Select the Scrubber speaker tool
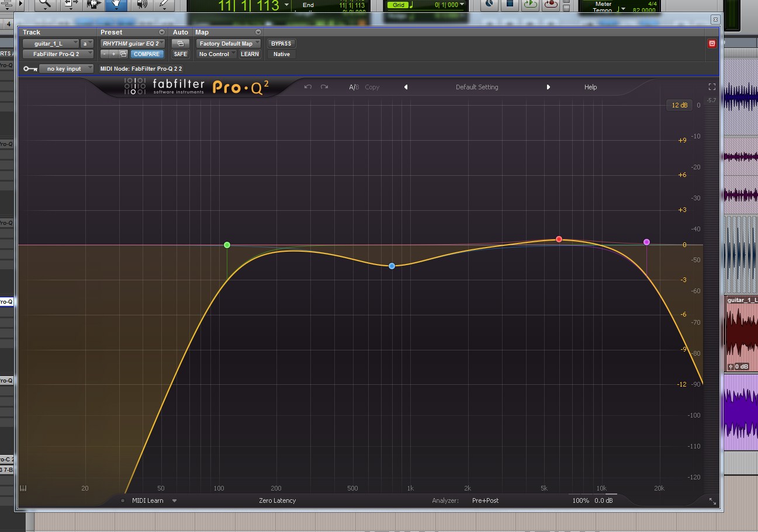This screenshot has height=532, width=758. [141, 4]
